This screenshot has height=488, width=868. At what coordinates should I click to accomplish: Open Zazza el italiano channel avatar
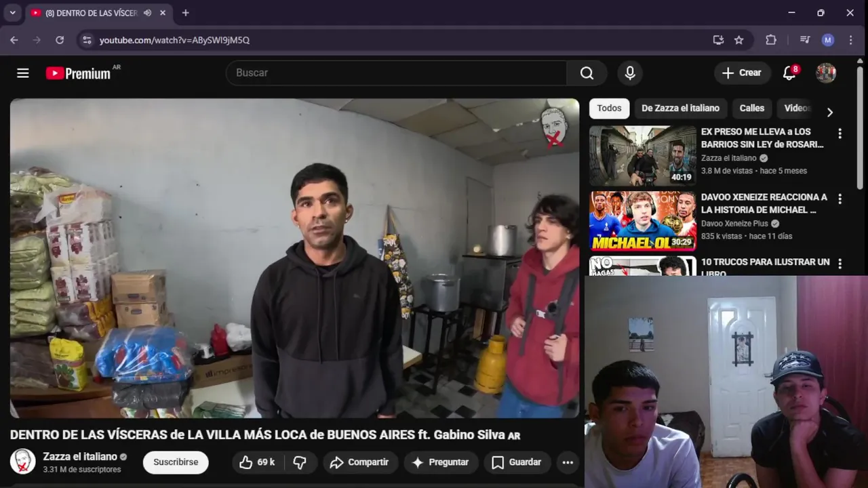(22, 462)
